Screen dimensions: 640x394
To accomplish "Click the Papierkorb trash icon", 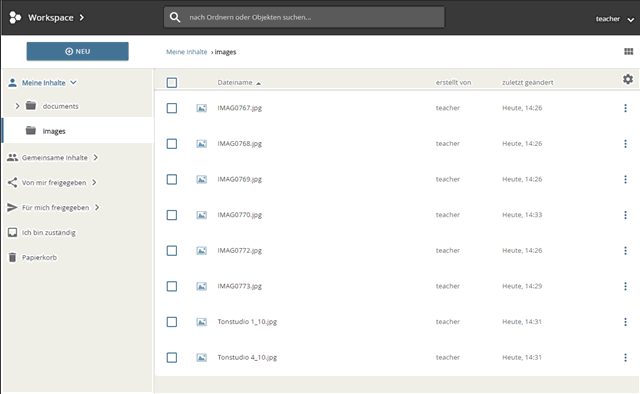I will [x=13, y=257].
